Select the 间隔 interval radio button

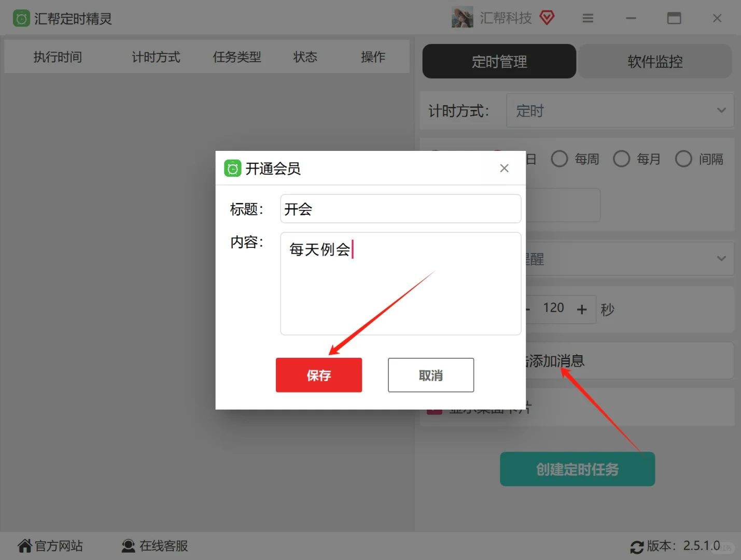point(683,159)
